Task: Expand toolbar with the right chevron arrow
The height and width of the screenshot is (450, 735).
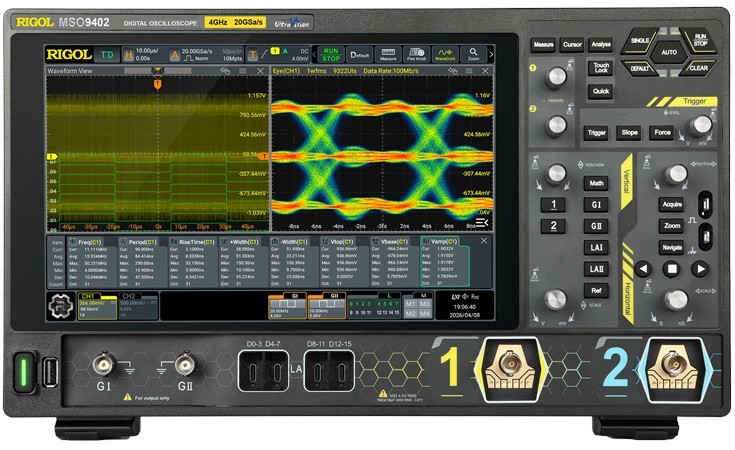Action: click(x=491, y=54)
